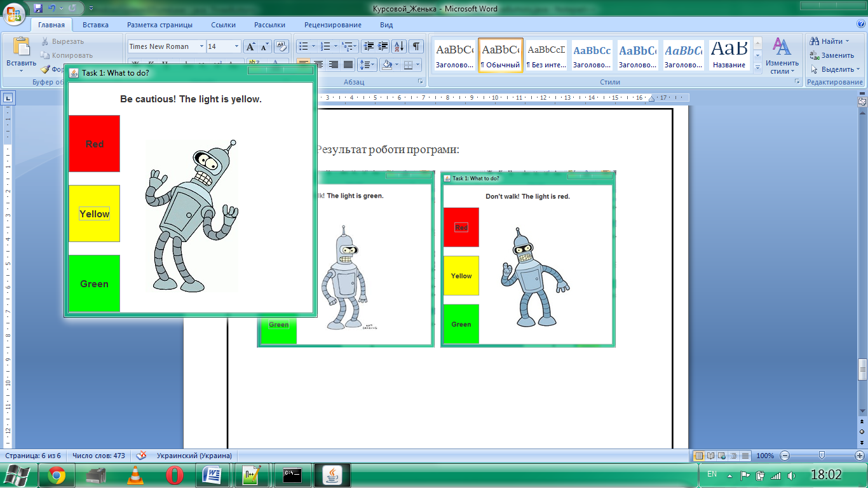
Task: Undo the last action in Quick Access
Action: coord(53,8)
